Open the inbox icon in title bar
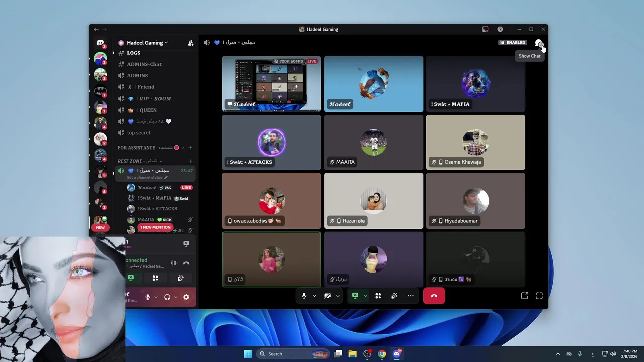644x362 pixels. [485, 29]
